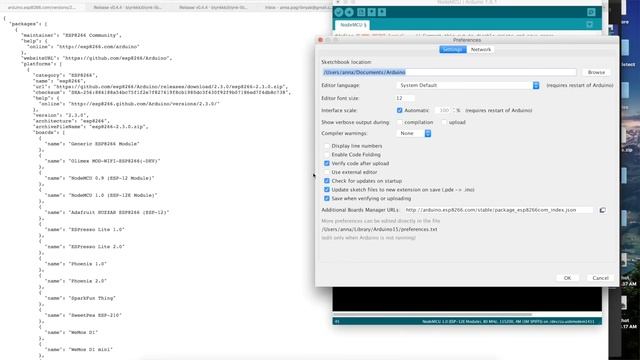This screenshot has width=640, height=360.
Task: Click "Phoenix 2.0" line in JSON
Action: 76,281
